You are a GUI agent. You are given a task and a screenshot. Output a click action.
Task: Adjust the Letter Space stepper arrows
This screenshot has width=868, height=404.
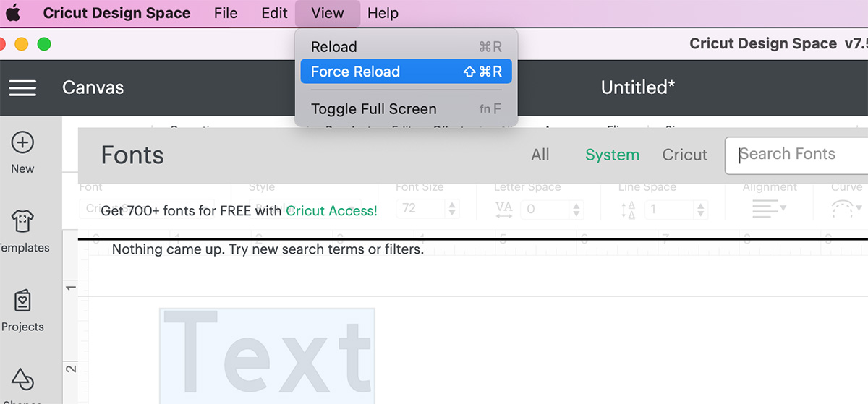[576, 209]
